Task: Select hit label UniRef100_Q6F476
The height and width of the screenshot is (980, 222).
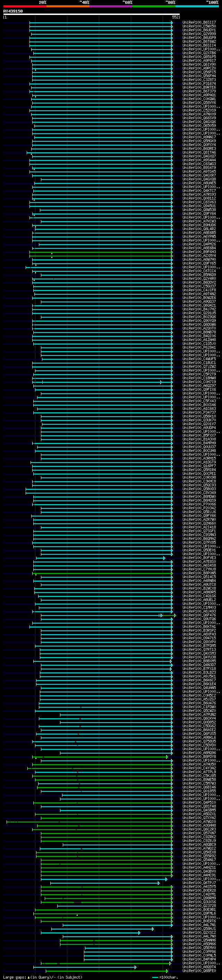Action: 199,615
